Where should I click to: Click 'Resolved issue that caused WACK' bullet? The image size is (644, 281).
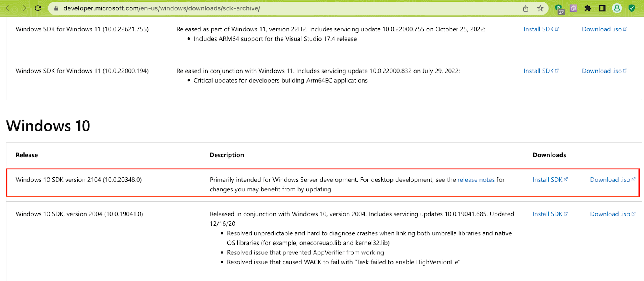coord(344,262)
